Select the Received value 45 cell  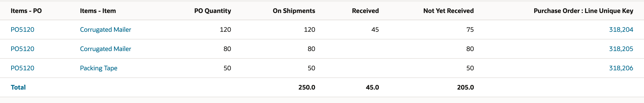375,30
